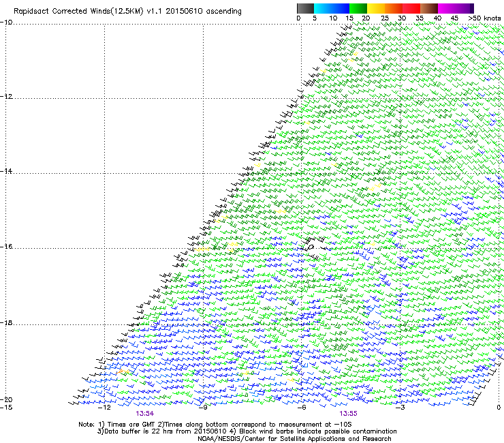Click the purple '13:54' time label
This screenshot has height=443, width=504.
coord(144,414)
